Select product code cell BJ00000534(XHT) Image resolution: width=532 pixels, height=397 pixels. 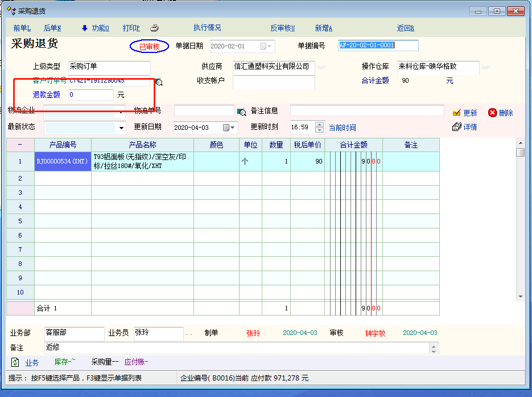63,161
